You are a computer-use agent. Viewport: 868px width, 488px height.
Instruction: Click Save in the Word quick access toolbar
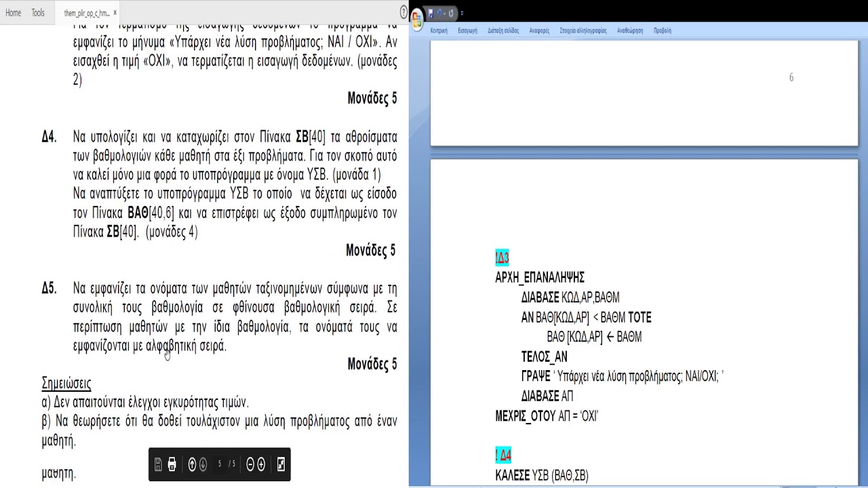point(431,14)
